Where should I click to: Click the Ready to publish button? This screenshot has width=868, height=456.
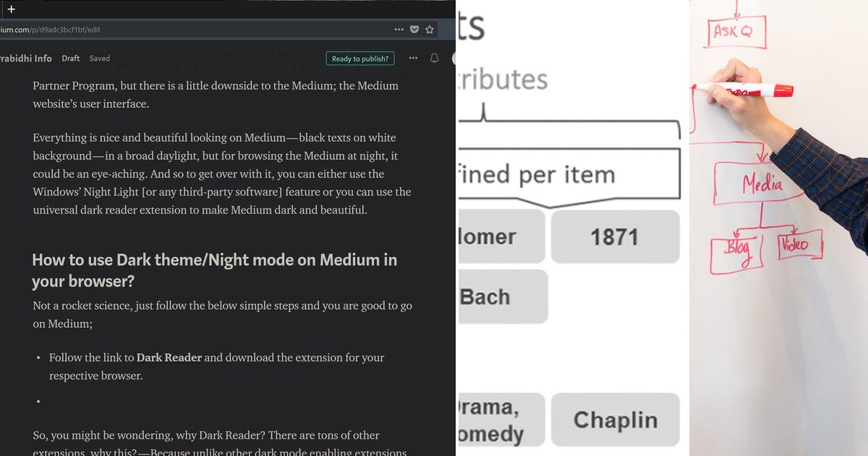pos(360,59)
